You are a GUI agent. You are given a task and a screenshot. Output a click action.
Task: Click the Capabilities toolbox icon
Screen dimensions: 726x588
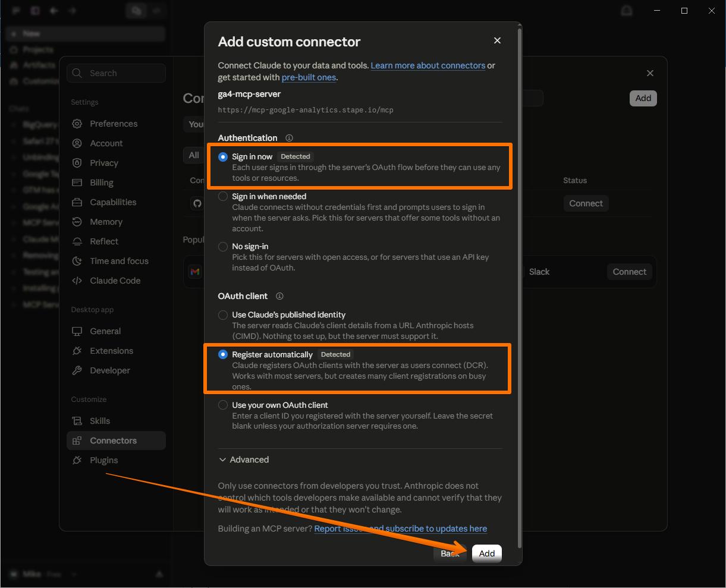tap(77, 202)
